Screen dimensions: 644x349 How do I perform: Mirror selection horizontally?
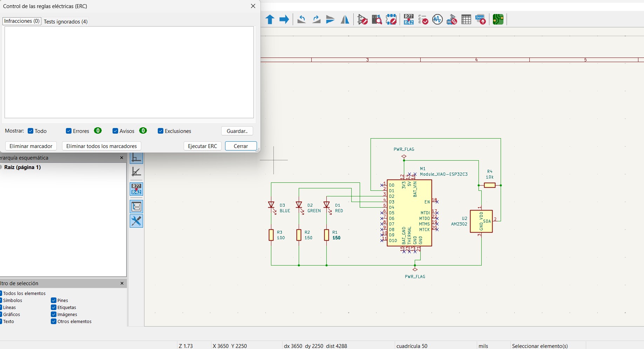pyautogui.click(x=345, y=20)
